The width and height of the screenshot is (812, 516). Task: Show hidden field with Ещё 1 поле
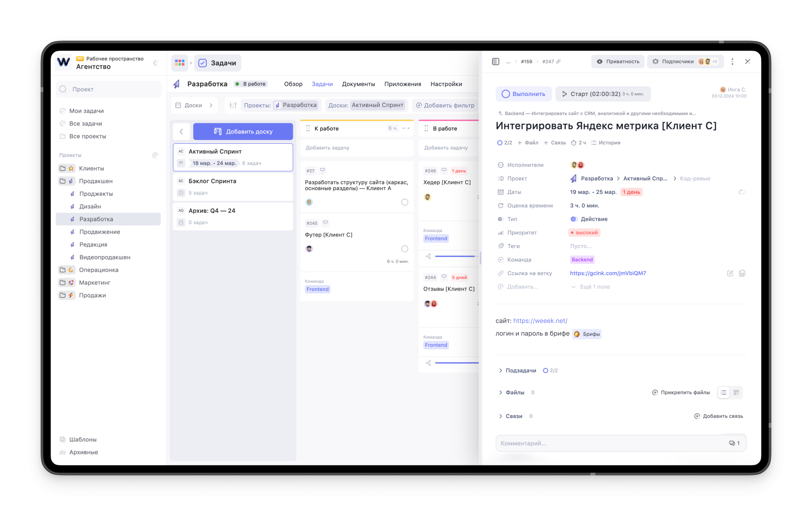594,287
